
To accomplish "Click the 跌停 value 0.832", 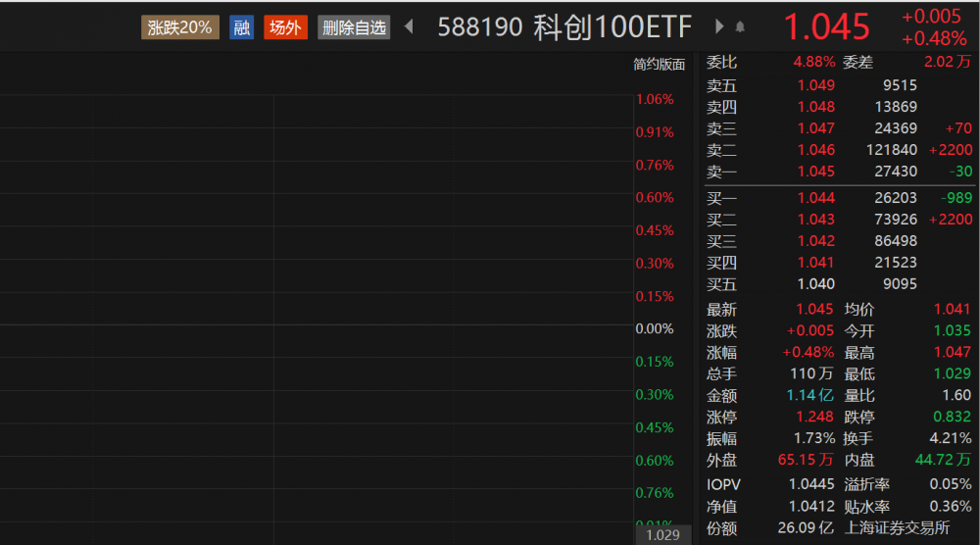I will (952, 417).
